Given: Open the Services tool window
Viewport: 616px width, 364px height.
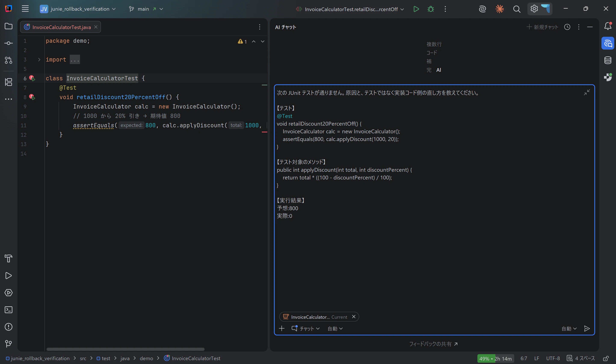Looking at the screenshot, I should click(x=9, y=293).
